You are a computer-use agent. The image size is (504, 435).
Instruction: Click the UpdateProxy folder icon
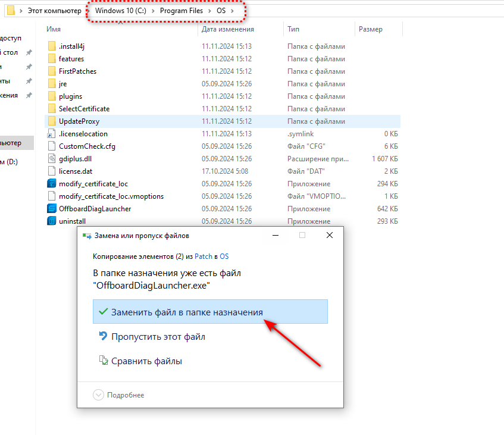(51, 121)
